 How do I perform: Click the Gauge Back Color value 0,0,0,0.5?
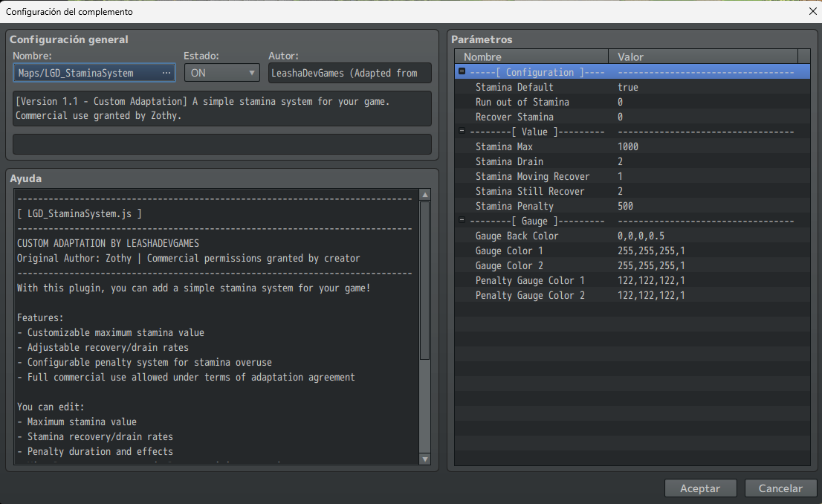pyautogui.click(x=641, y=236)
